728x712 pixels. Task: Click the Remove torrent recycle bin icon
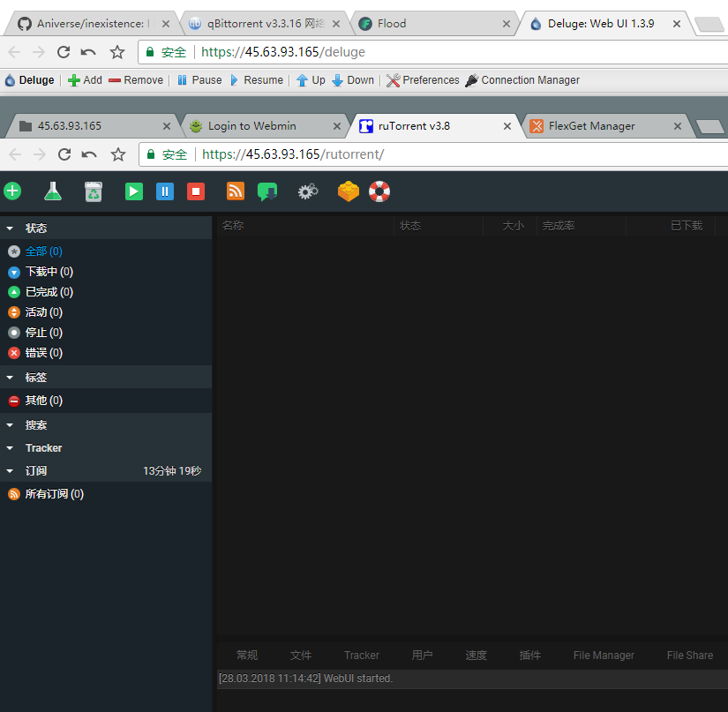coord(94,191)
